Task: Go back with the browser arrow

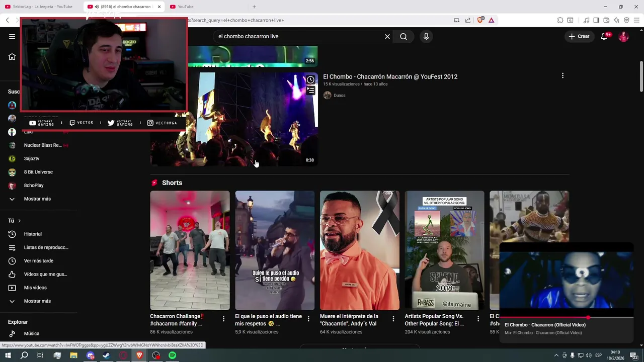Action: (x=7, y=20)
